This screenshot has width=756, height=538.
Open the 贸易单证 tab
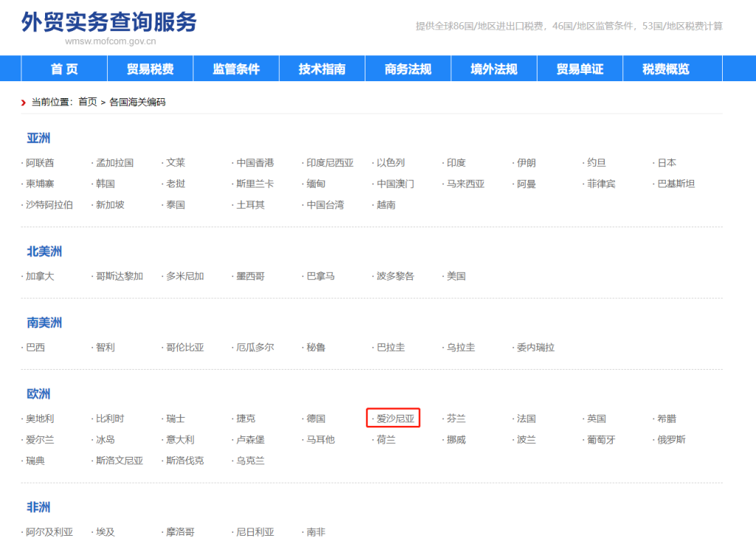(580, 69)
